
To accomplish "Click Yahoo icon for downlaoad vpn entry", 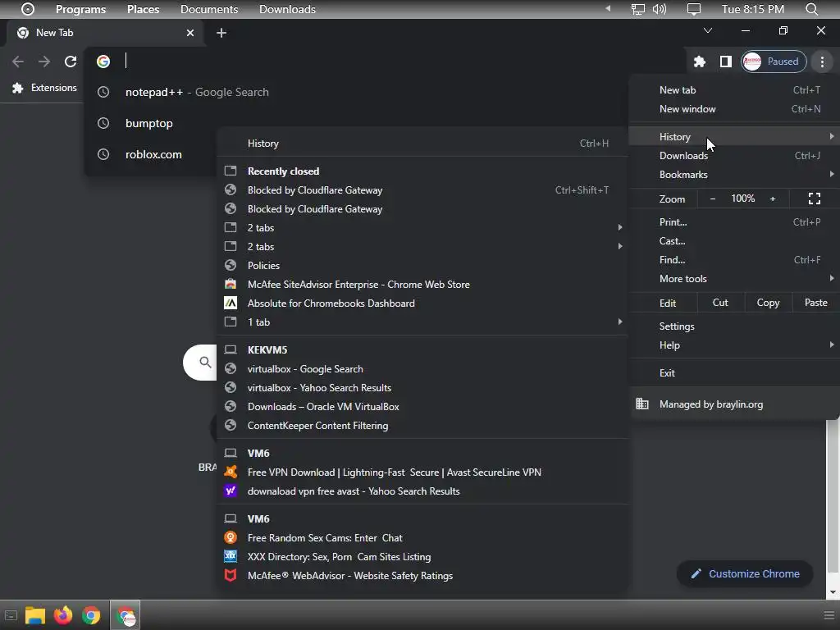I will point(231,491).
